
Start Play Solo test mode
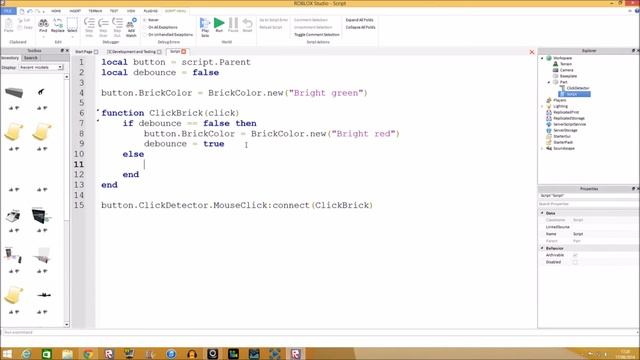point(205,27)
